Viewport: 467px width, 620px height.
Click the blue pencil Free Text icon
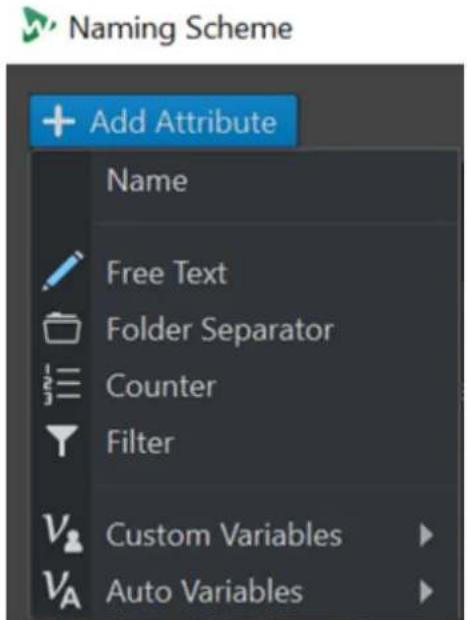click(62, 271)
